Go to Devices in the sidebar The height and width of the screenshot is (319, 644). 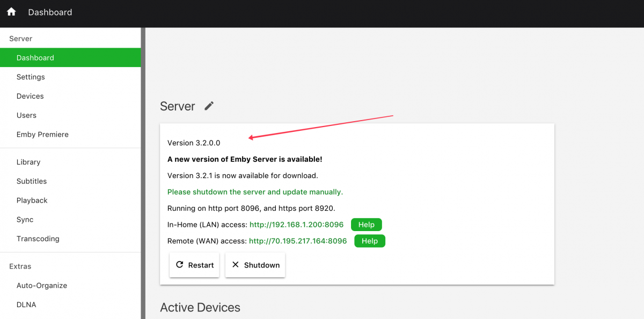click(x=30, y=96)
